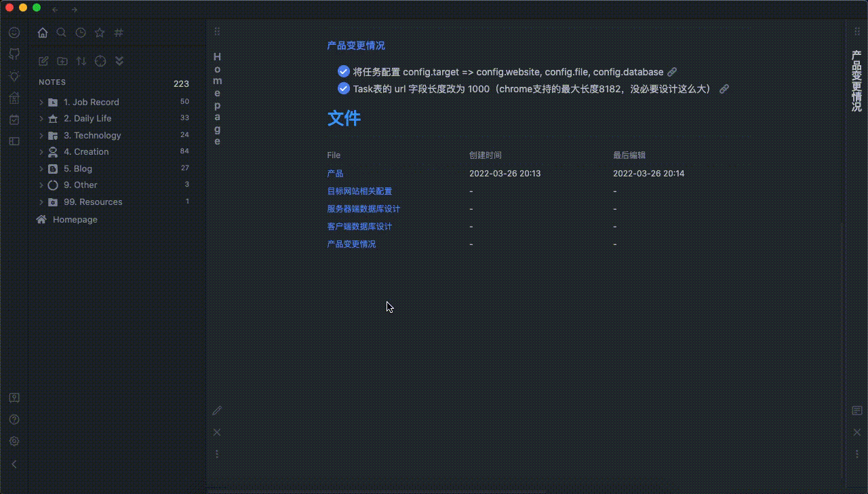Image resolution: width=868 pixels, height=494 pixels.
Task: Open the 服务器端数据库设计 file link
Action: (x=363, y=208)
